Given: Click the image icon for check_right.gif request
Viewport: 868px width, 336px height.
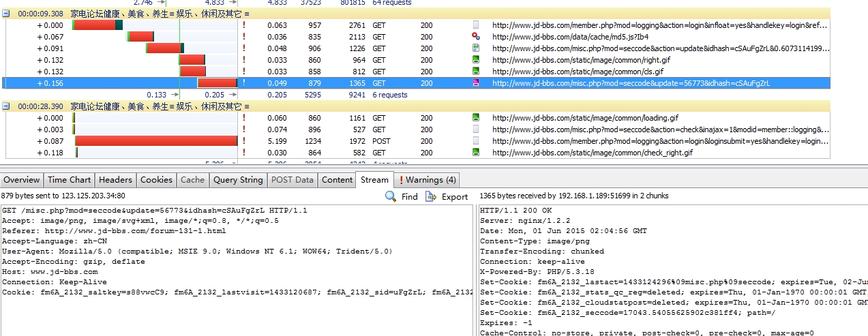Looking at the screenshot, I should click(476, 153).
